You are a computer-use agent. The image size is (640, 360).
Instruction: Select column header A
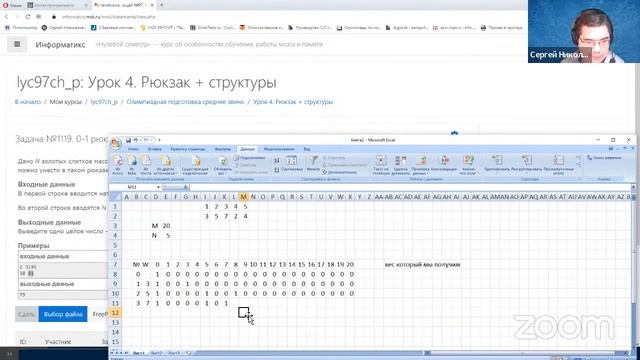[127, 197]
